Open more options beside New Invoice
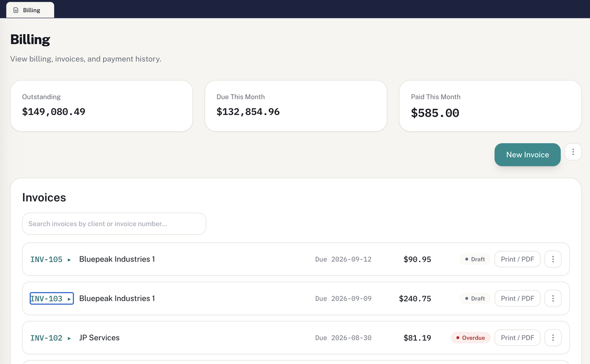The image size is (590, 364). (x=573, y=152)
